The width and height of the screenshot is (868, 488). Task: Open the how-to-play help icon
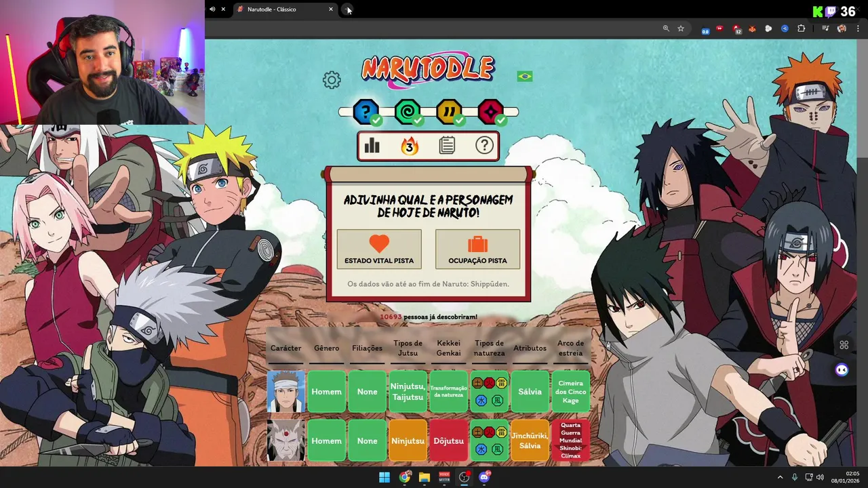(x=484, y=146)
